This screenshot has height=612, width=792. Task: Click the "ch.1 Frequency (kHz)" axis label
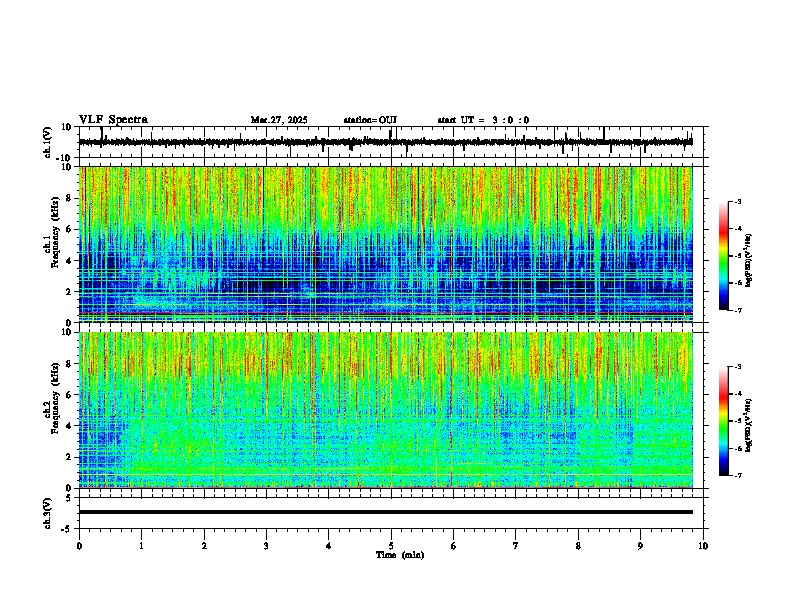51,232
